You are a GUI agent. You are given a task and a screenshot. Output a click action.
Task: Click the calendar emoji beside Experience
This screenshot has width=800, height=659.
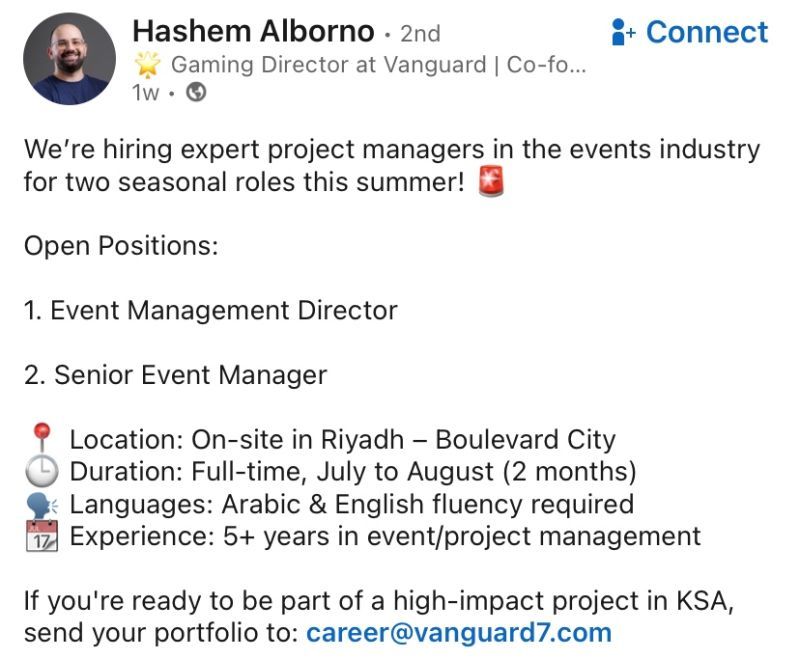click(42, 536)
